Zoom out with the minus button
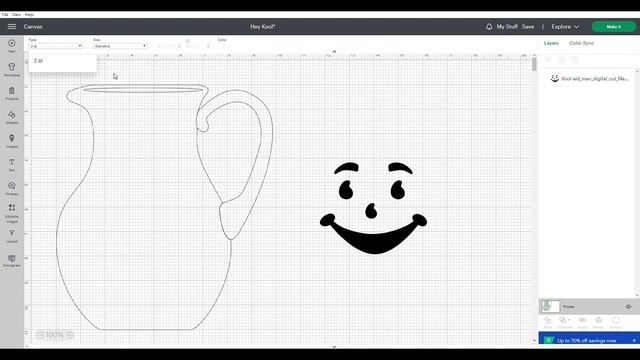 pyautogui.click(x=40, y=335)
